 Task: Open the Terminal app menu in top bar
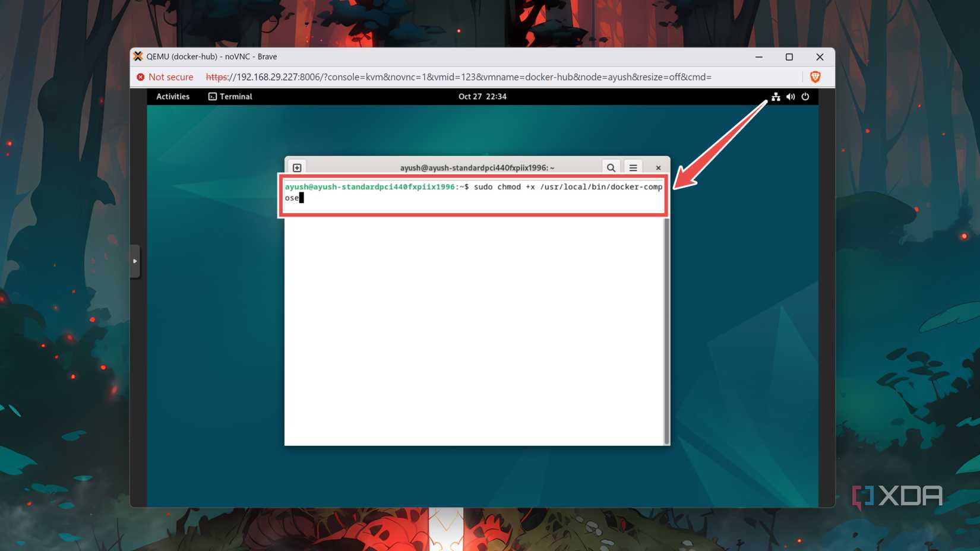click(230, 96)
